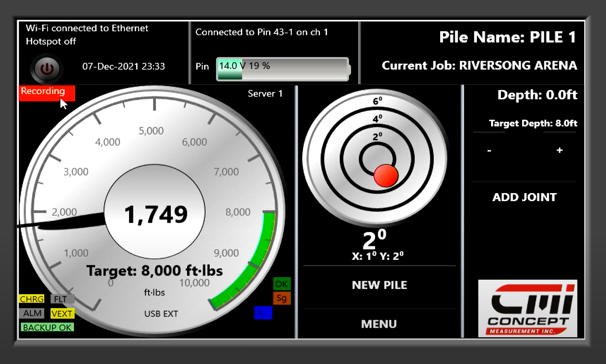This screenshot has height=364, width=606.
Task: Click the gray ALM alarm indicator
Action: (x=32, y=313)
